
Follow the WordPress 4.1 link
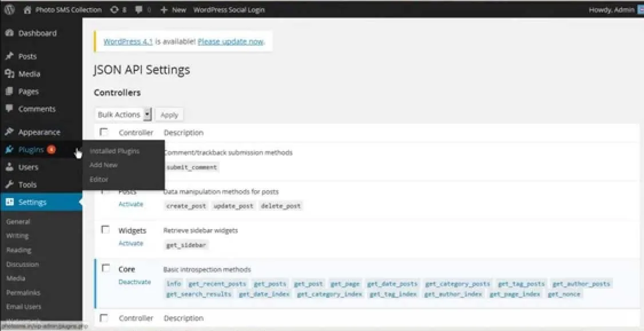coord(128,42)
